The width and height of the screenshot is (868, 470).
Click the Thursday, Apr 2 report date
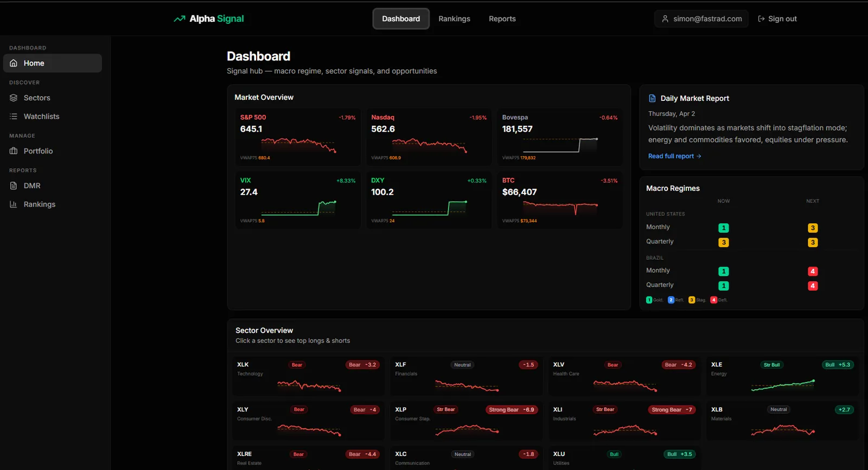(672, 114)
